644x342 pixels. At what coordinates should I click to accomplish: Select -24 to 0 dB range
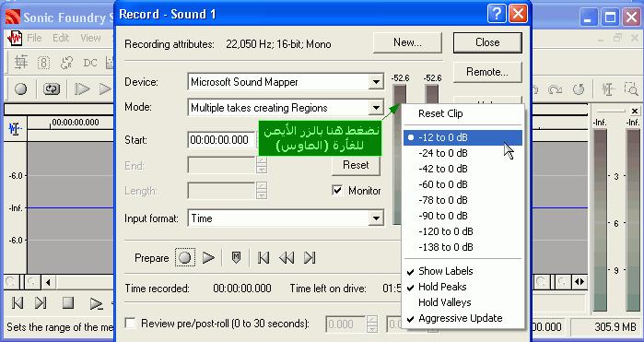coord(463,153)
